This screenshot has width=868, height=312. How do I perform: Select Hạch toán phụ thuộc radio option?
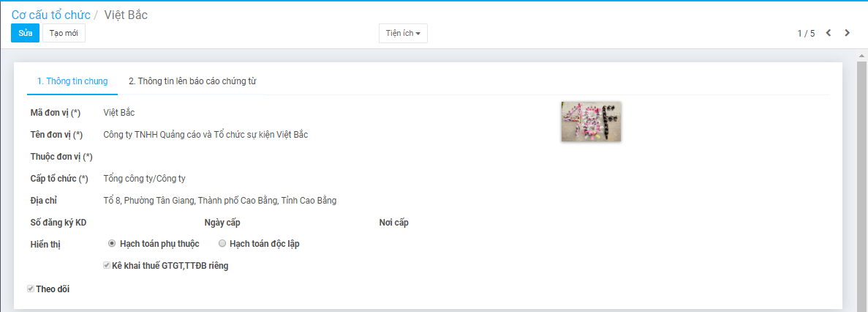tap(111, 243)
